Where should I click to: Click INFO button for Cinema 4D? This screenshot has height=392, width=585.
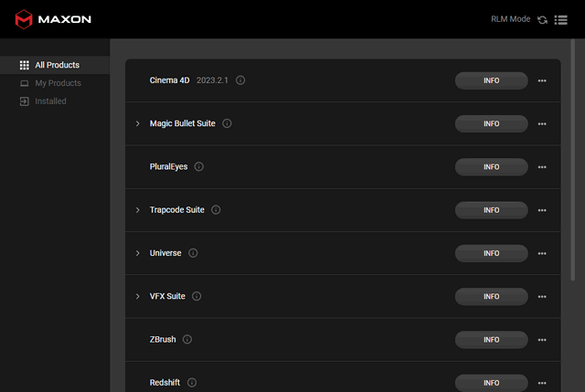pos(491,80)
